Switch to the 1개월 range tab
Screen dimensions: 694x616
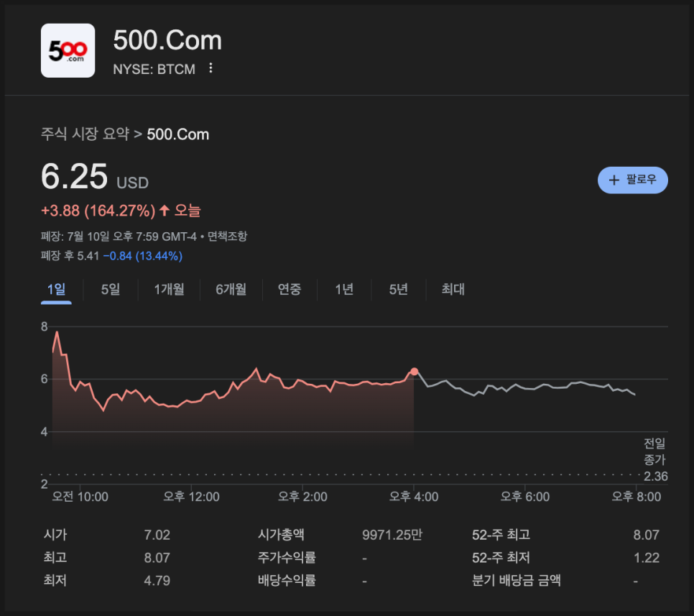click(x=169, y=289)
